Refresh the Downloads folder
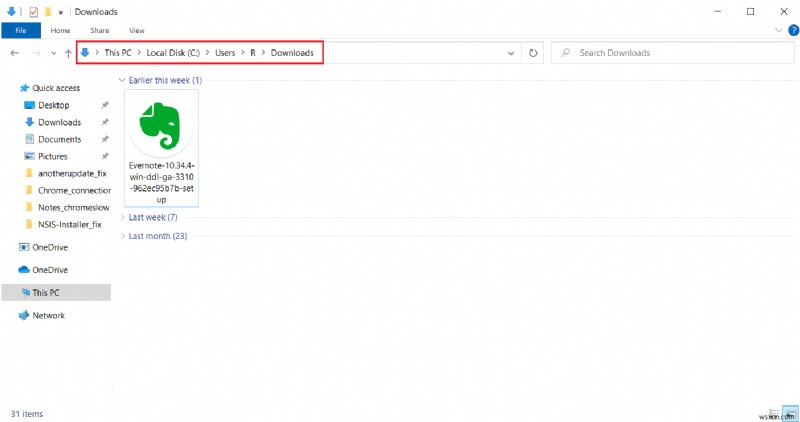 coord(533,53)
